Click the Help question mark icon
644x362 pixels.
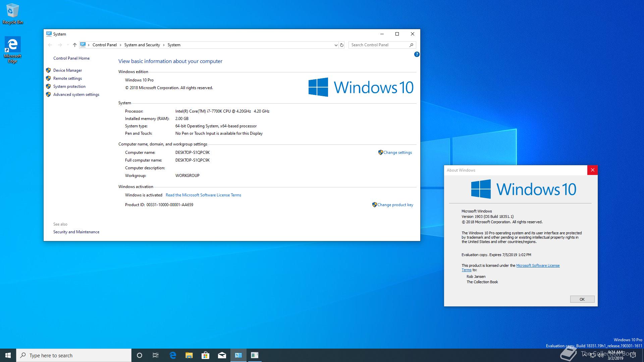tap(417, 54)
